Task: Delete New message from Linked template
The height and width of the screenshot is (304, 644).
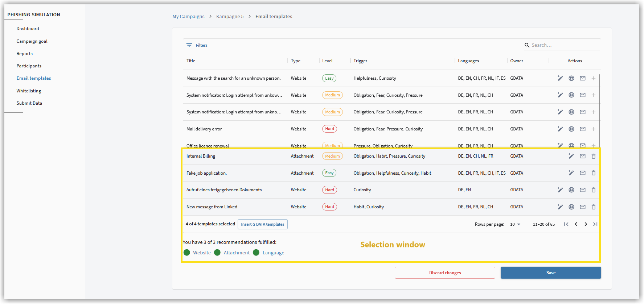Action: 594,207
